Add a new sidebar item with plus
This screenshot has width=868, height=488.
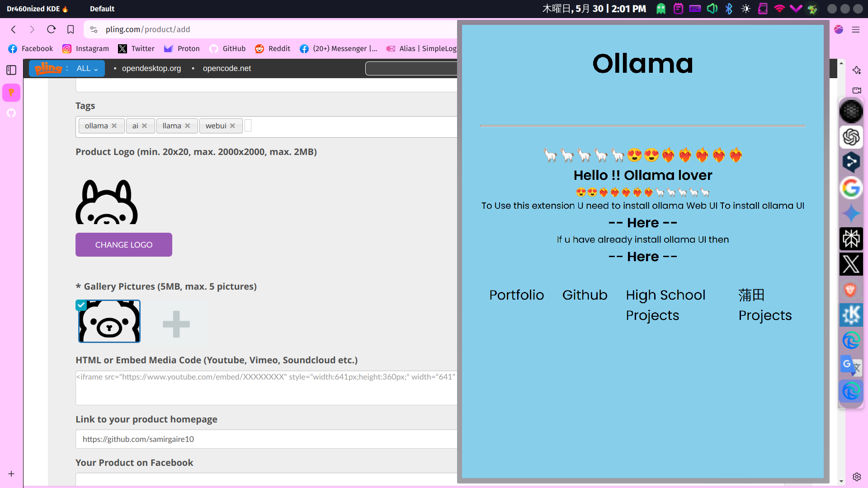tap(11, 474)
